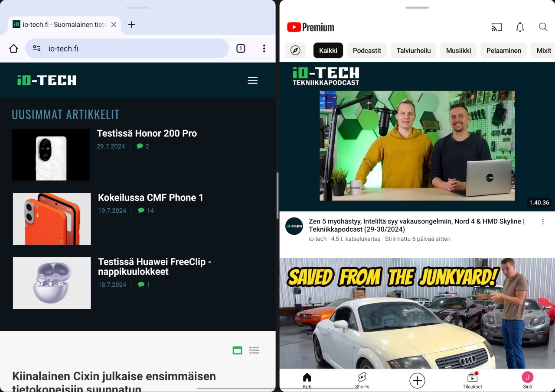Click date 19.7.2024 under CMF article
Screen dimensions: 555x392
pyautogui.click(x=112, y=211)
